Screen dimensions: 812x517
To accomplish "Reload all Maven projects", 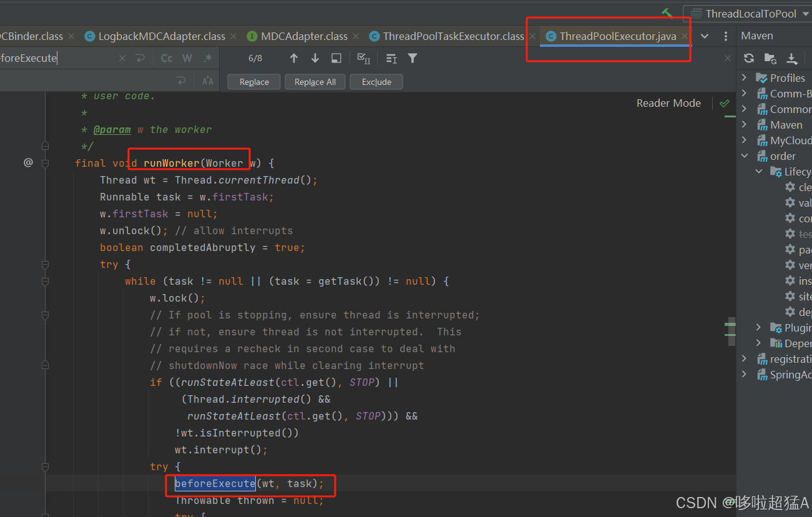I will pyautogui.click(x=748, y=57).
